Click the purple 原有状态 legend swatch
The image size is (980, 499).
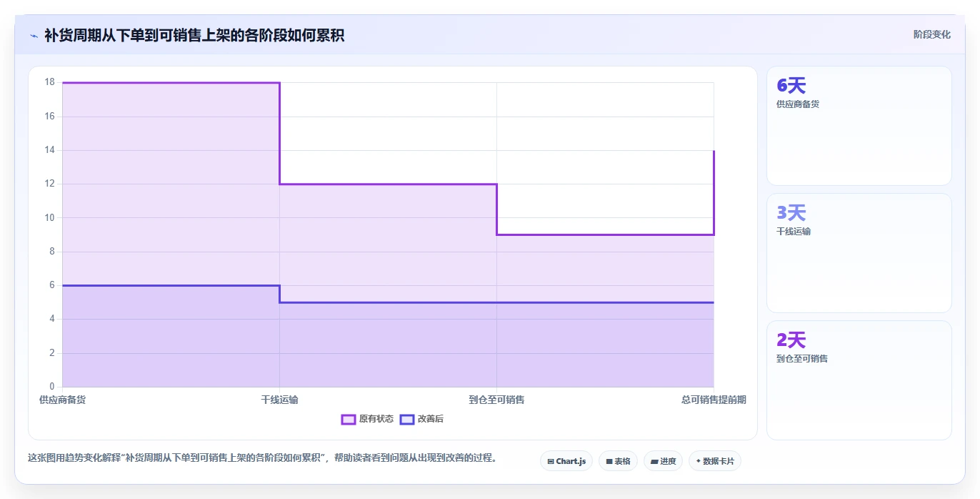[349, 419]
